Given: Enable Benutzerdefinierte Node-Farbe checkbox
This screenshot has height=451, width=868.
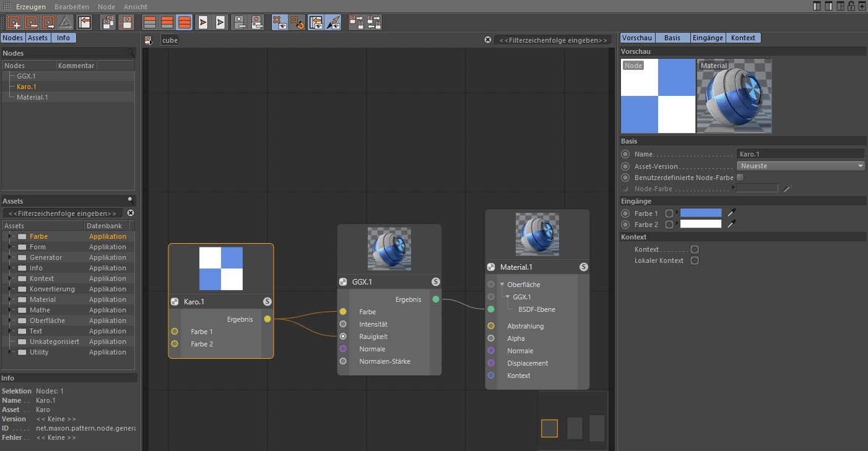Looking at the screenshot, I should [x=740, y=178].
